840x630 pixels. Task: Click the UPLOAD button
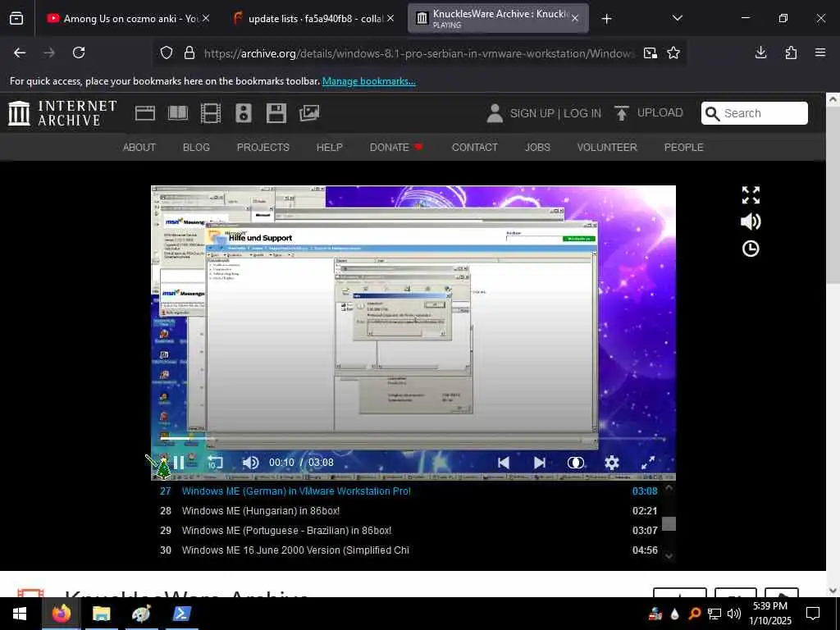(x=649, y=113)
